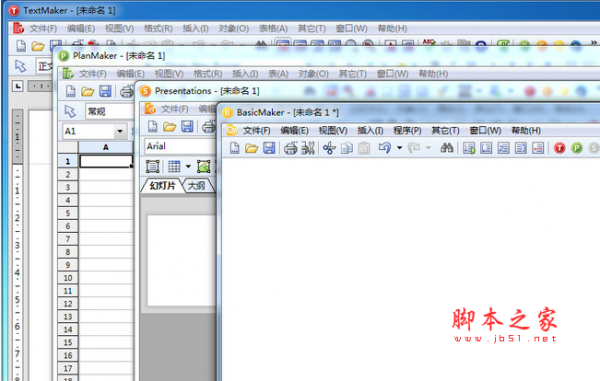Click the Cut scissors icon in BasicMaker

click(x=329, y=148)
